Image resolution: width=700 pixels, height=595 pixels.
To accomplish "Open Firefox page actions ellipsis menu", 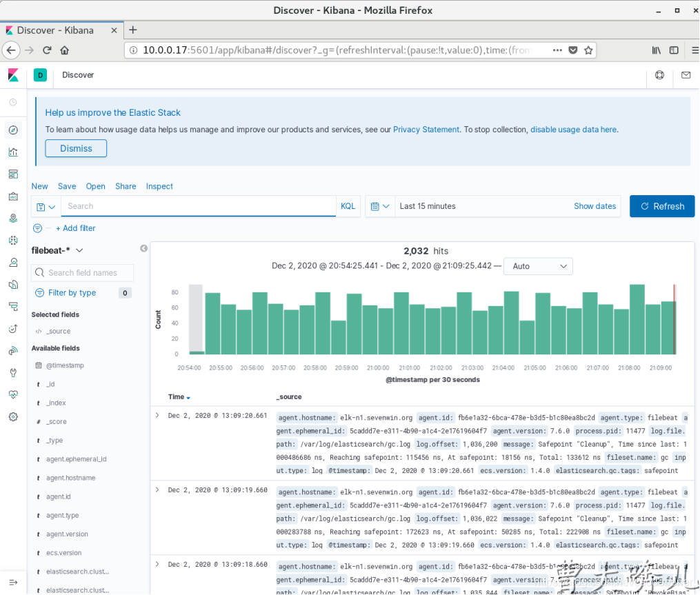I will point(557,50).
